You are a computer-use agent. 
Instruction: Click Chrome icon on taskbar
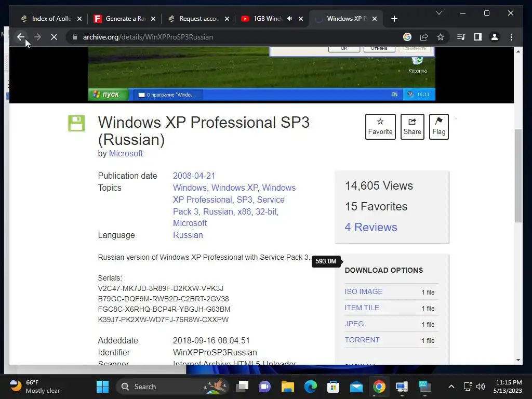pos(379,387)
